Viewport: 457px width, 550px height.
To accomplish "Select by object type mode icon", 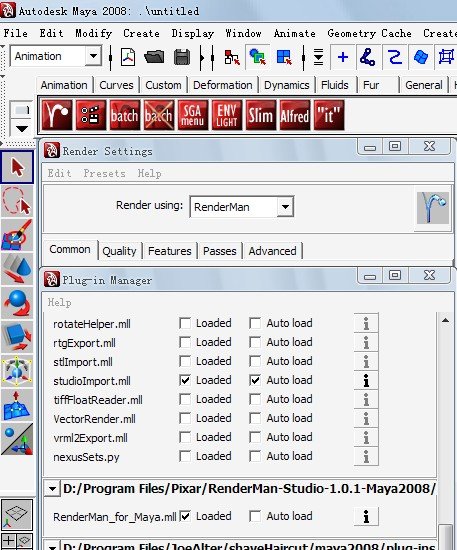I will coord(257,57).
